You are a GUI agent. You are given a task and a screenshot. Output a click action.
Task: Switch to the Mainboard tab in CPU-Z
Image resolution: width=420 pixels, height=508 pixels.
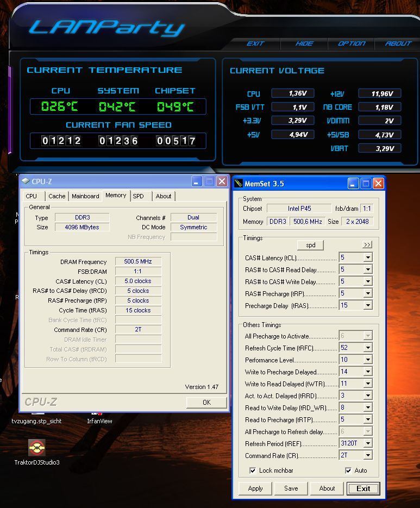(x=85, y=196)
